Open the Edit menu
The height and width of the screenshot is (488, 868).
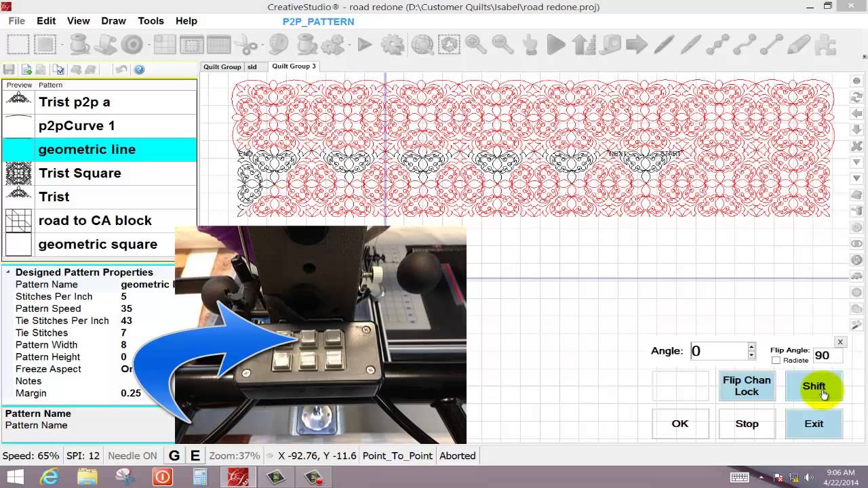tap(46, 21)
